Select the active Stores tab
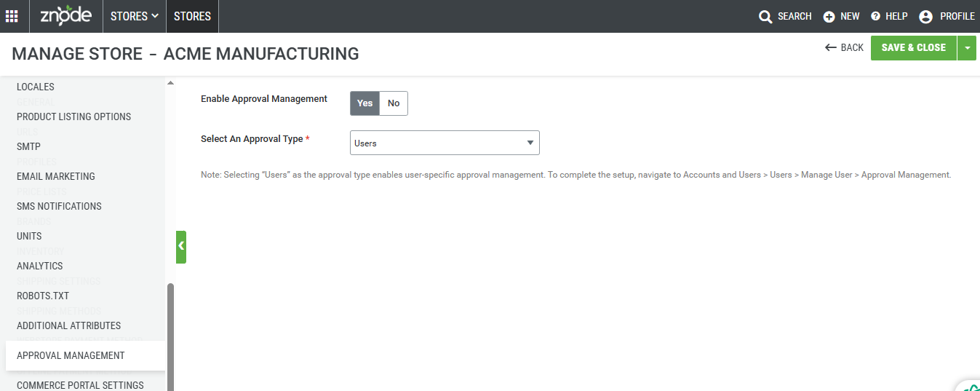980x391 pixels. 192,16
